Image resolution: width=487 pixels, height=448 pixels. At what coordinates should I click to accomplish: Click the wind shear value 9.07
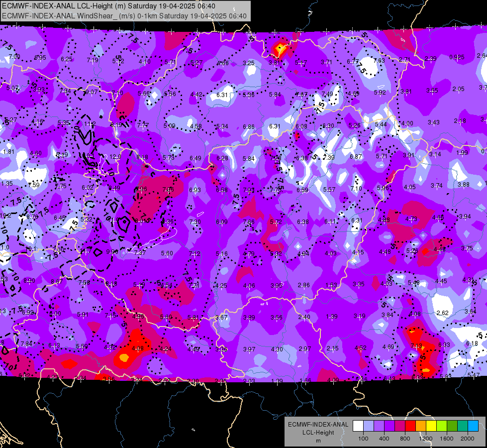point(92,92)
